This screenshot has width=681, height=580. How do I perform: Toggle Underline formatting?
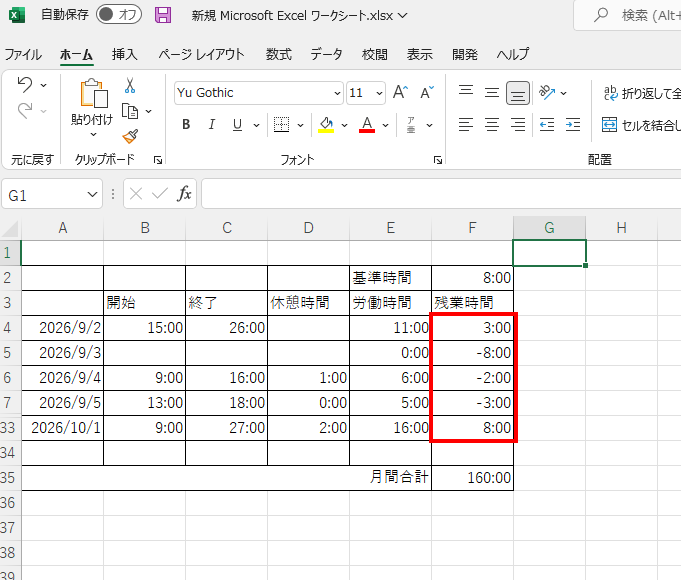(x=237, y=125)
